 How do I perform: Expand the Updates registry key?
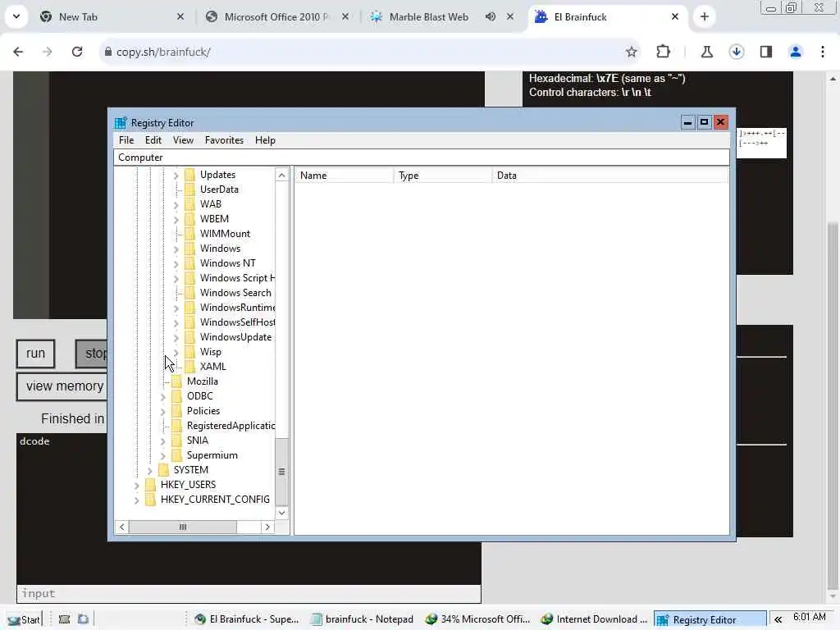[176, 176]
